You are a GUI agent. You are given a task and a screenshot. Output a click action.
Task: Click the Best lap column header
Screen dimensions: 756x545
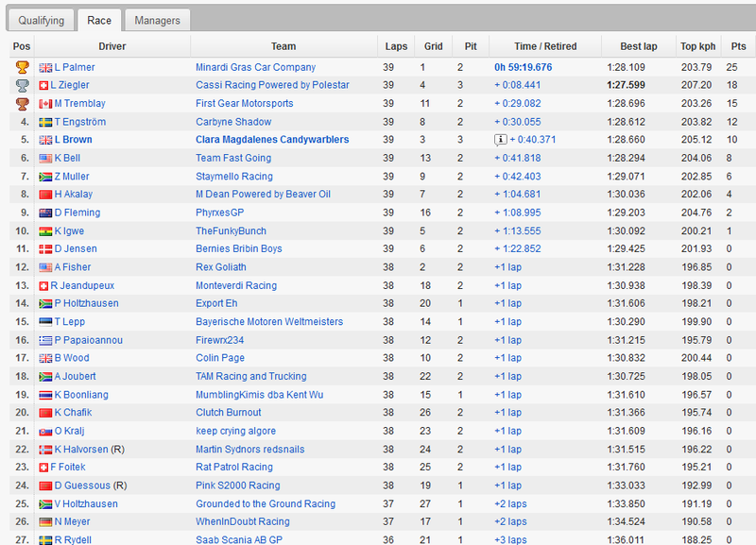pyautogui.click(x=639, y=46)
